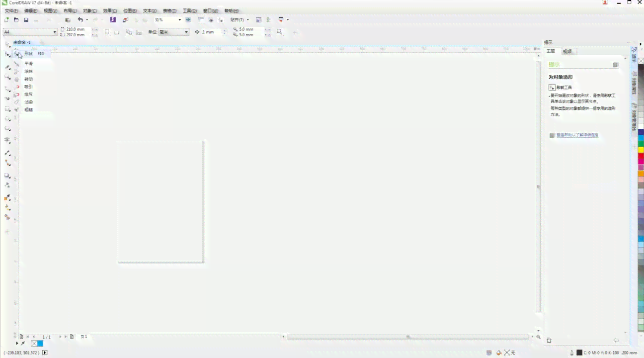Click the nudge distance .1 mm field
The height and width of the screenshot is (358, 644).
[211, 32]
